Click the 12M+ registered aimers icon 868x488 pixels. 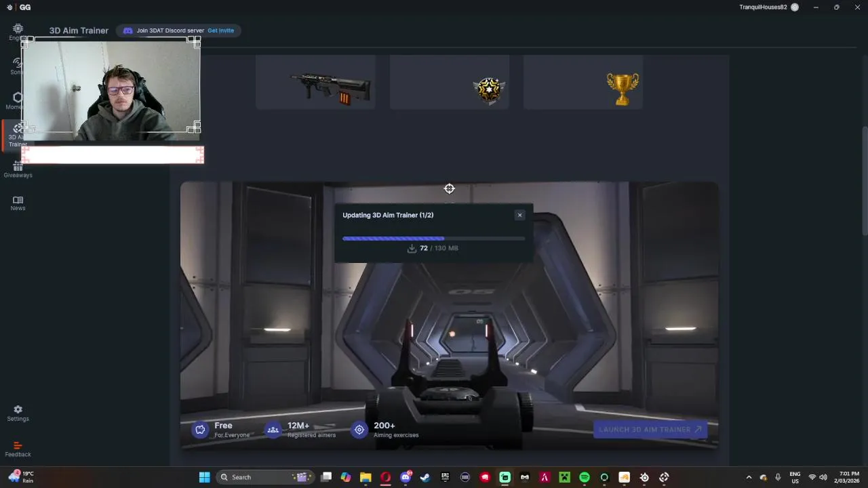273,430
